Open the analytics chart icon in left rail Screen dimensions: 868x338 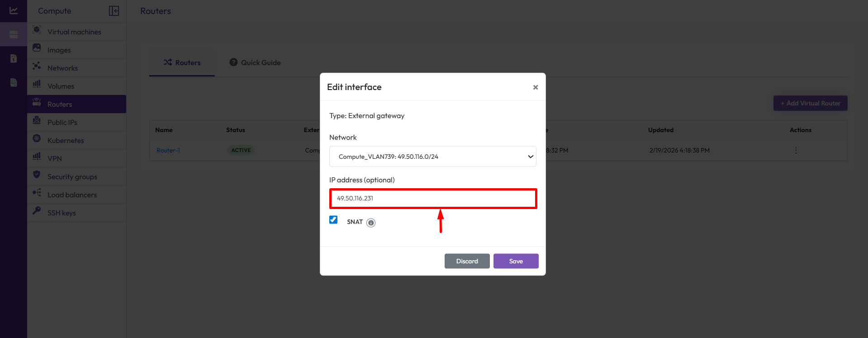coord(14,11)
